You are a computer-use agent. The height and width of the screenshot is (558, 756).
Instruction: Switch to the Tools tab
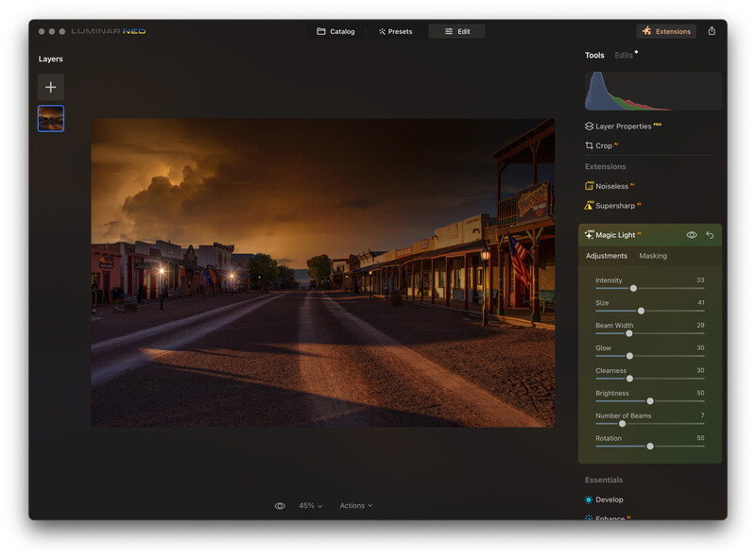594,56
